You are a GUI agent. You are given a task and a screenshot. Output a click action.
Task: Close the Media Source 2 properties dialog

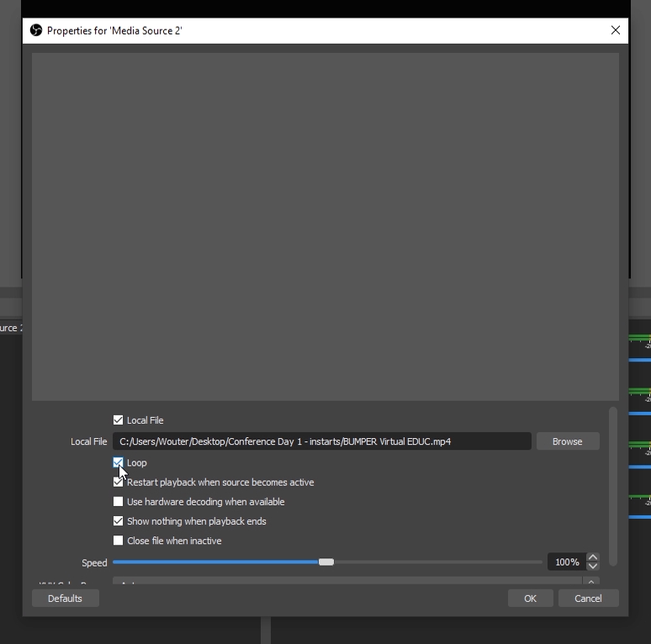click(x=616, y=30)
